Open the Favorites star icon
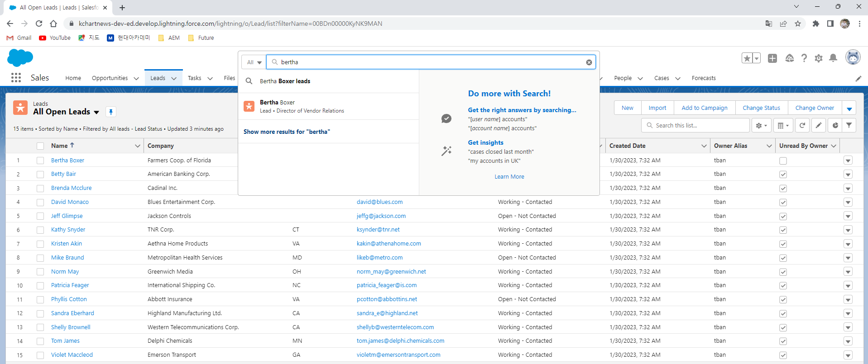Image resolution: width=868 pixels, height=364 pixels. pyautogui.click(x=747, y=58)
